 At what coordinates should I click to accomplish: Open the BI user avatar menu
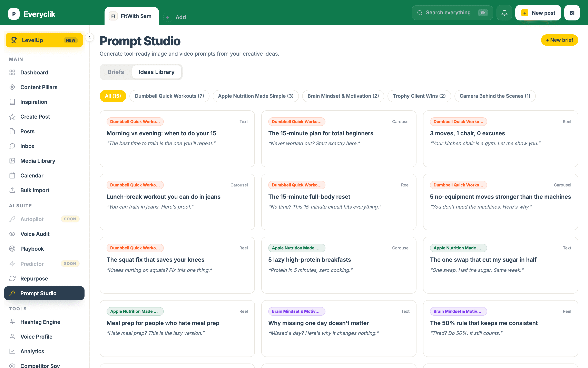572,13
